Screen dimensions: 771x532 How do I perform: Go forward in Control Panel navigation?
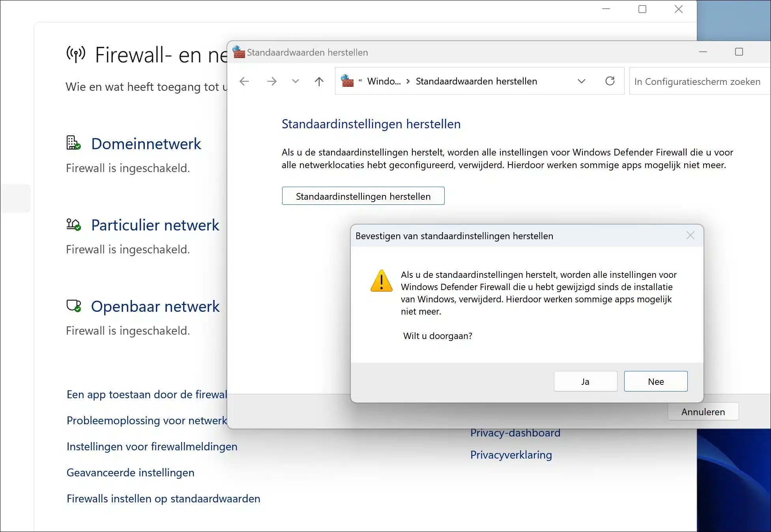[x=271, y=81]
